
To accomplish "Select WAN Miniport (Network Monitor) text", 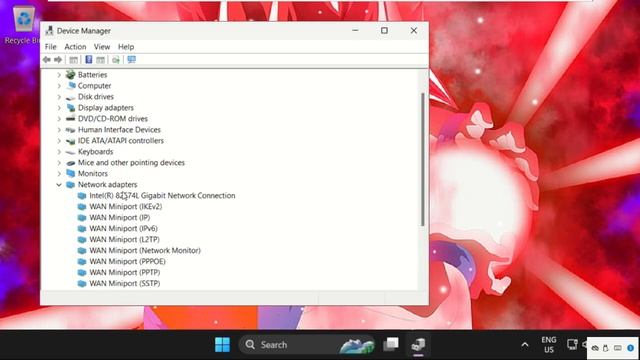I will (x=145, y=251).
